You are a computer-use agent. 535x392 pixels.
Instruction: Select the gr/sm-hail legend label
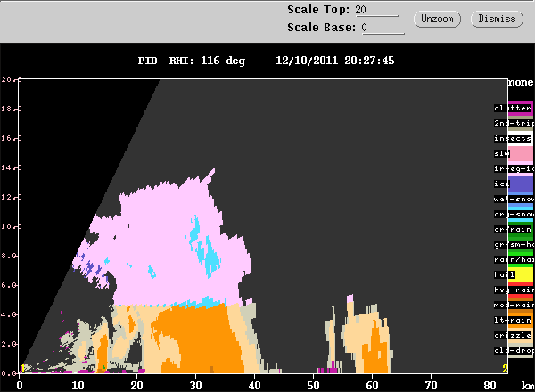(x=514, y=244)
